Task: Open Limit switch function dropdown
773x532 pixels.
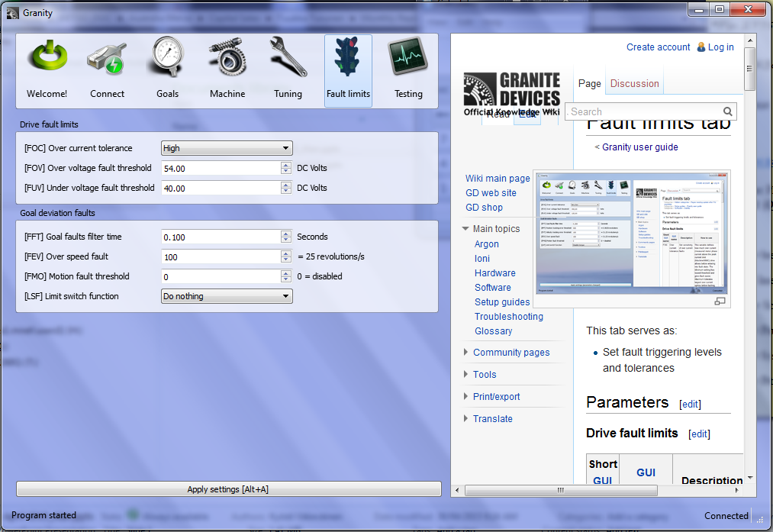Action: 227,296
